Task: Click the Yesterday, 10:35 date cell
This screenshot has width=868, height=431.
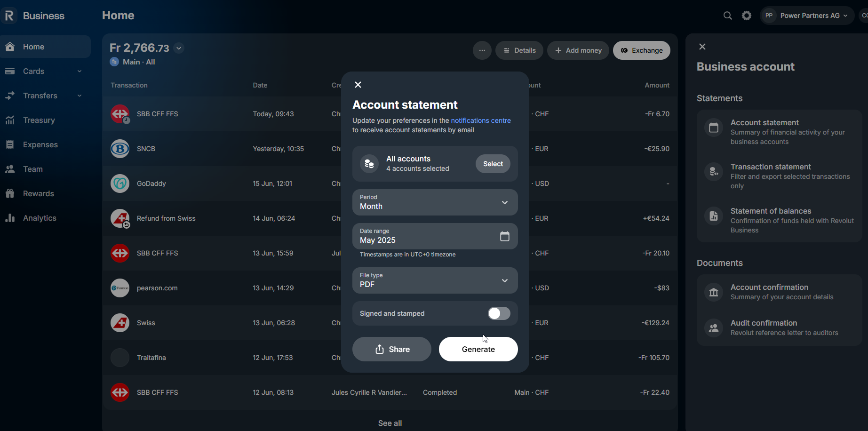Action: point(279,149)
